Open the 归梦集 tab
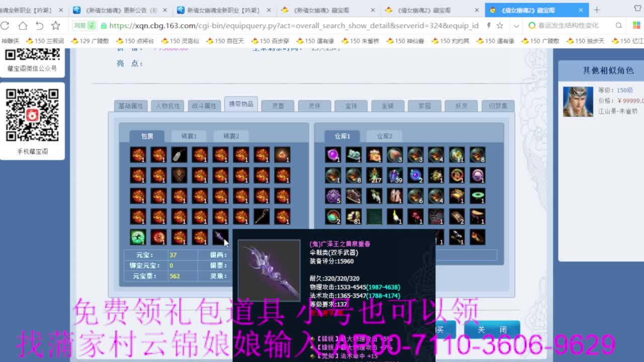644x362 pixels. 498,106
